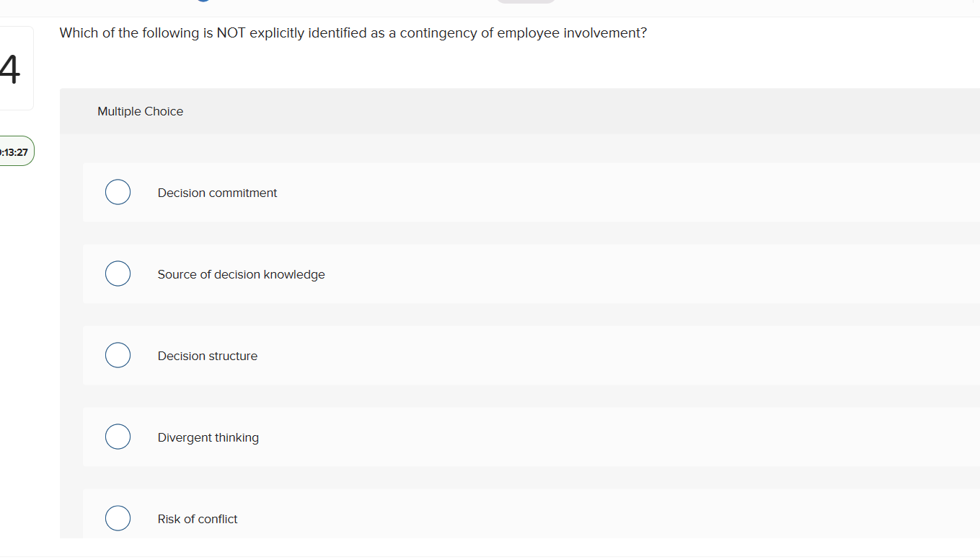The image size is (980, 560).
Task: Click the question text about employee involvement
Action: [352, 32]
